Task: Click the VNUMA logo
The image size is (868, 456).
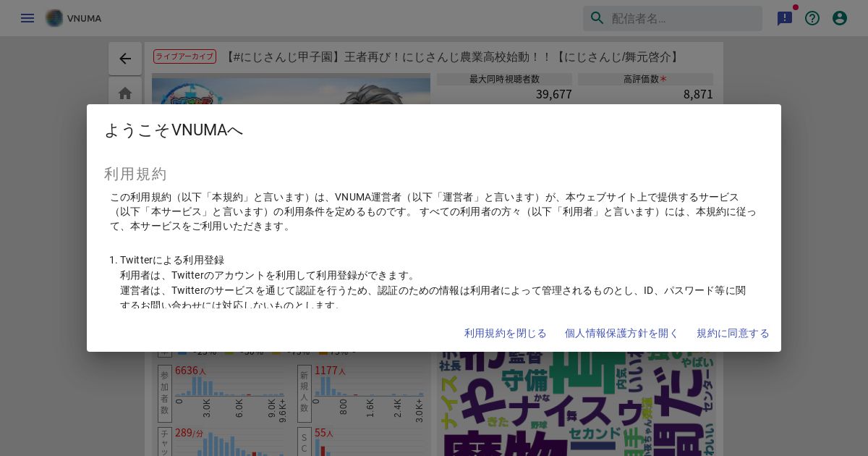Action: (73, 18)
